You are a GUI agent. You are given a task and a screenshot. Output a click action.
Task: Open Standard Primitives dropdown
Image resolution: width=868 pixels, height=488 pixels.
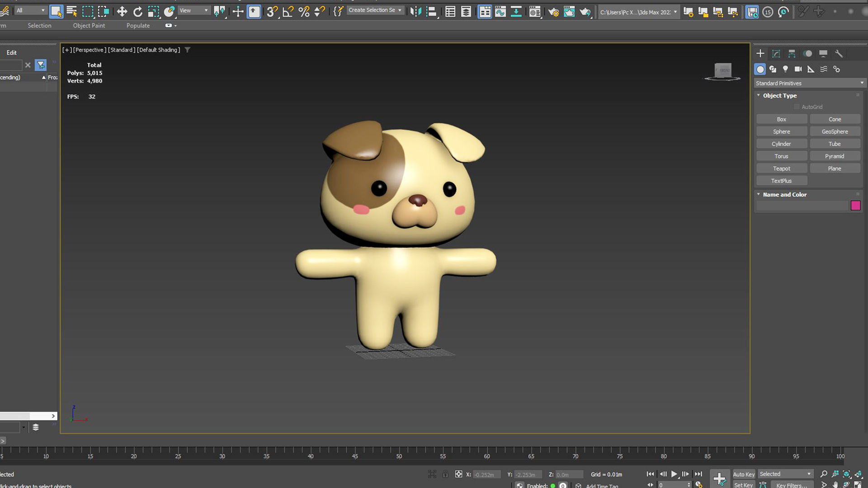[810, 83]
